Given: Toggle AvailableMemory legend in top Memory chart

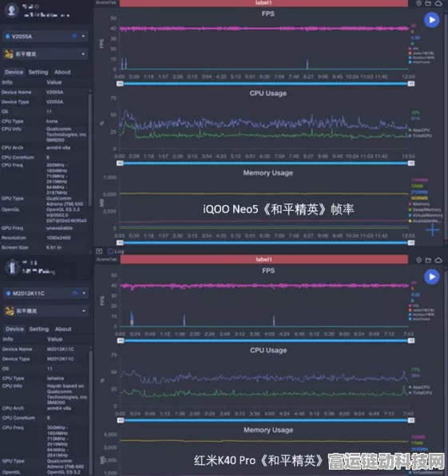Looking at the screenshot, I should click(424, 220).
